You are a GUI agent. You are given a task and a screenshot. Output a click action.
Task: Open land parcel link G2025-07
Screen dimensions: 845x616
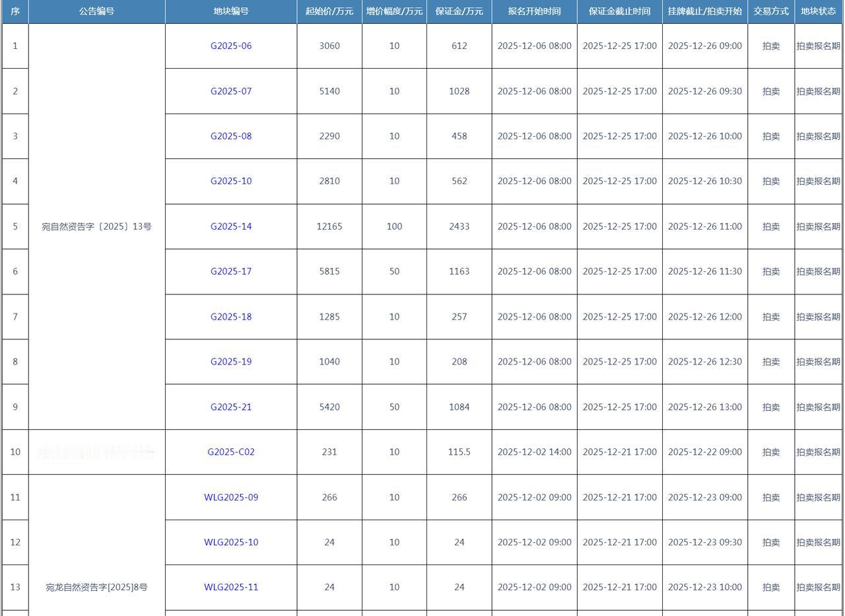tap(231, 91)
